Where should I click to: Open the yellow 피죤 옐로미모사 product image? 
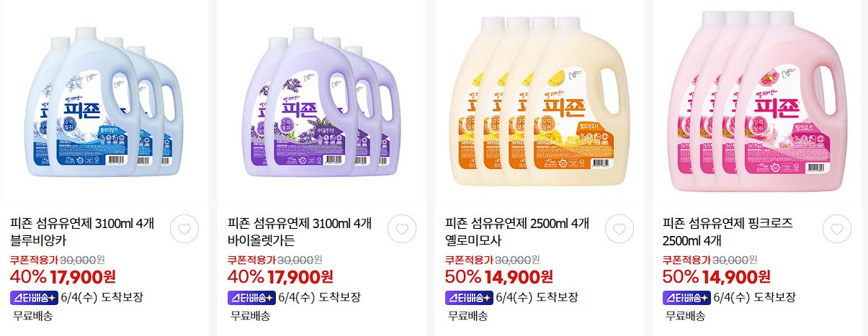click(x=539, y=103)
